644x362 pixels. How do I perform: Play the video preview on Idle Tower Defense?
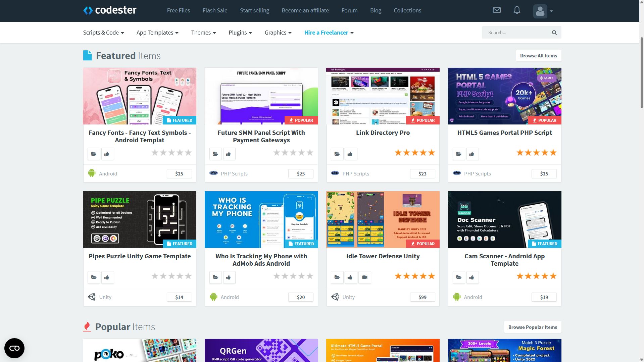(365, 277)
